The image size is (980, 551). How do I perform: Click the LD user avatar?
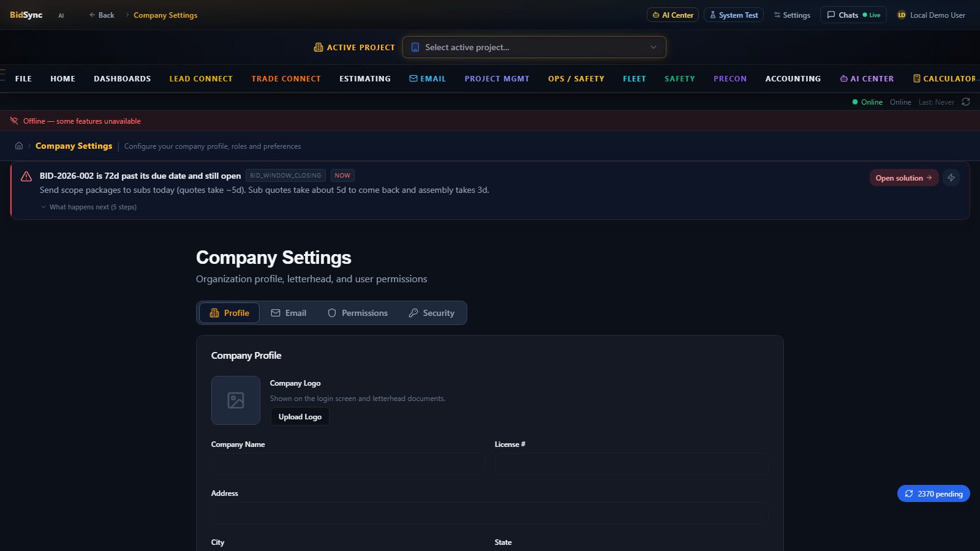click(902, 15)
